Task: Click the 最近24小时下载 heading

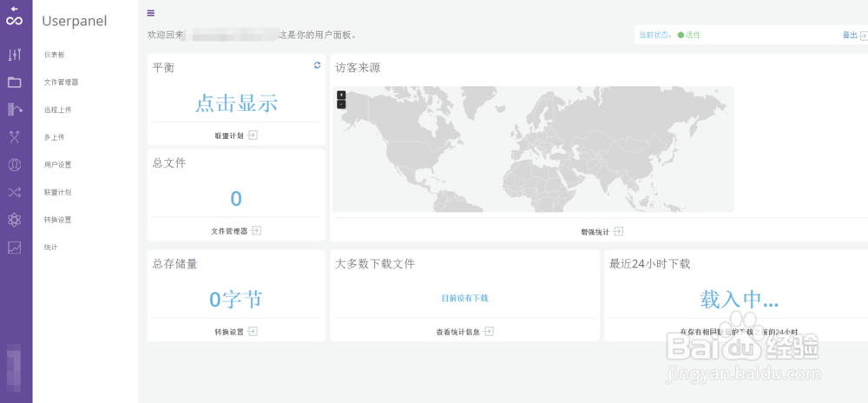Action: coord(650,264)
